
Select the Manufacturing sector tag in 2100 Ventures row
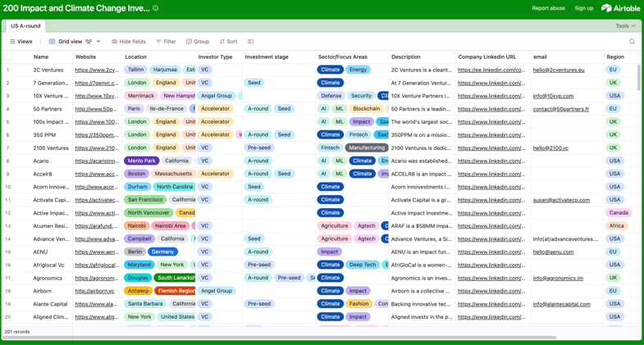(x=367, y=148)
